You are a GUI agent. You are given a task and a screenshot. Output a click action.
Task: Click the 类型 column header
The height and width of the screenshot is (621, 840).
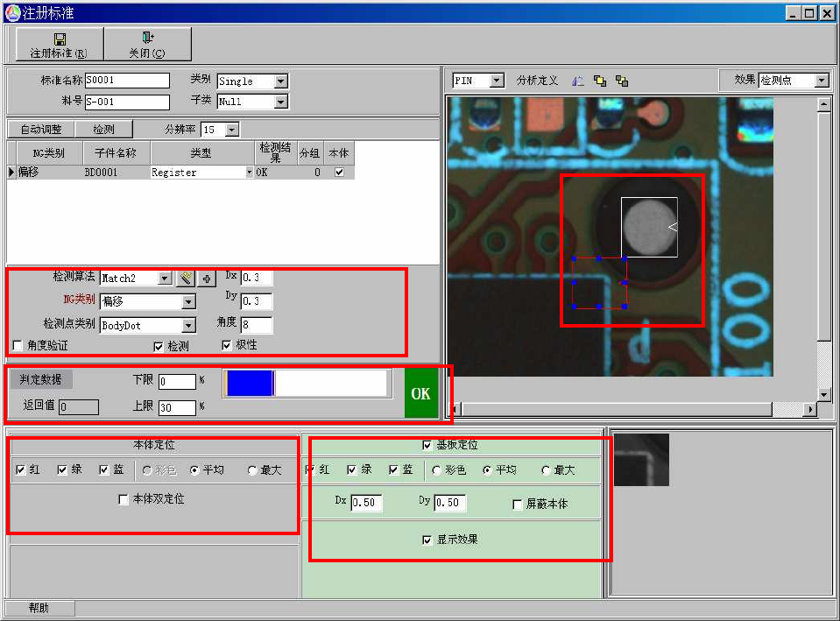[x=202, y=153]
